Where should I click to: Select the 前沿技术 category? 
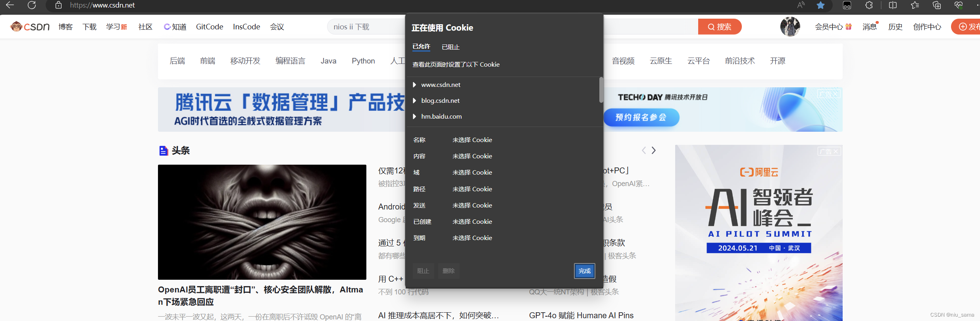[x=740, y=61]
